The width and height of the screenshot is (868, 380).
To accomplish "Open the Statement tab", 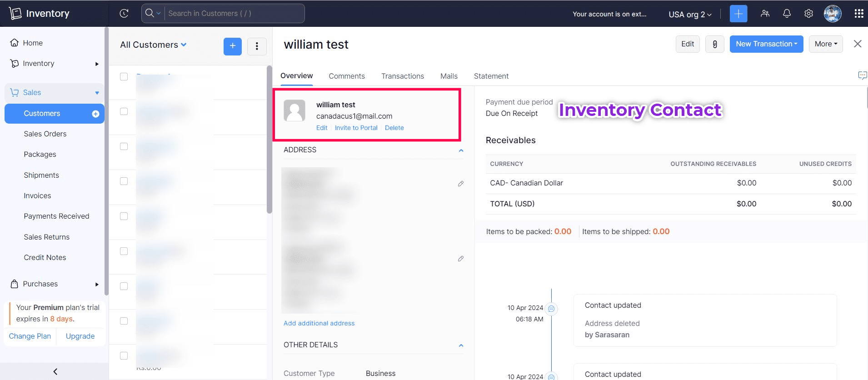I will pos(491,76).
